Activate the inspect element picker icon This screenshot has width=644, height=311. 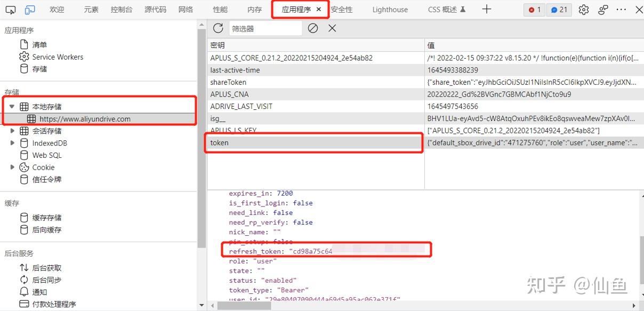(11, 10)
